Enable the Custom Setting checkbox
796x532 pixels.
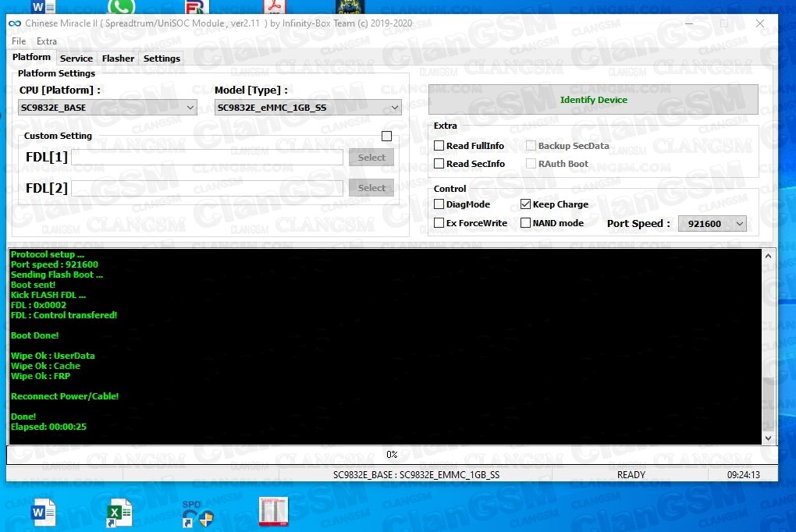[386, 136]
